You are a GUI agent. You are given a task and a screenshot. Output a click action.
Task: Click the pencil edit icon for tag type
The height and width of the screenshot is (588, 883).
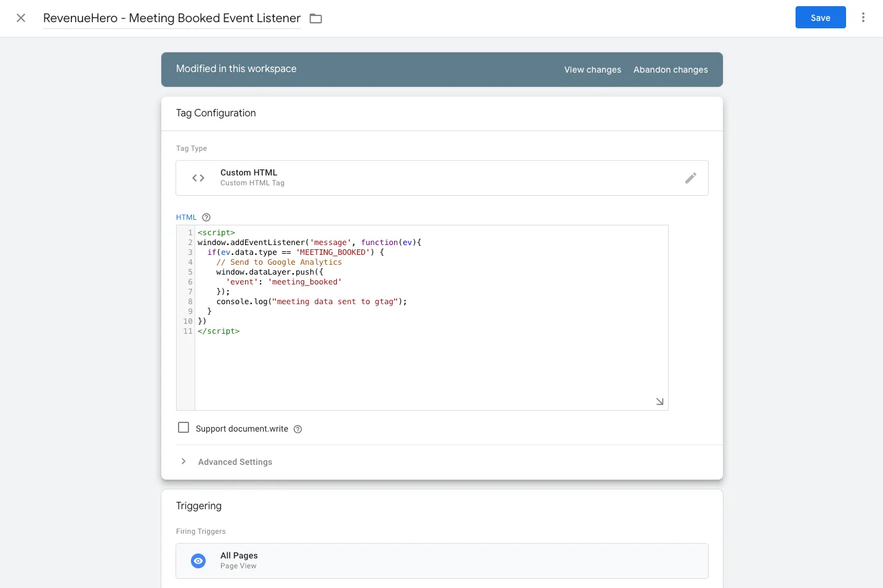coord(691,178)
